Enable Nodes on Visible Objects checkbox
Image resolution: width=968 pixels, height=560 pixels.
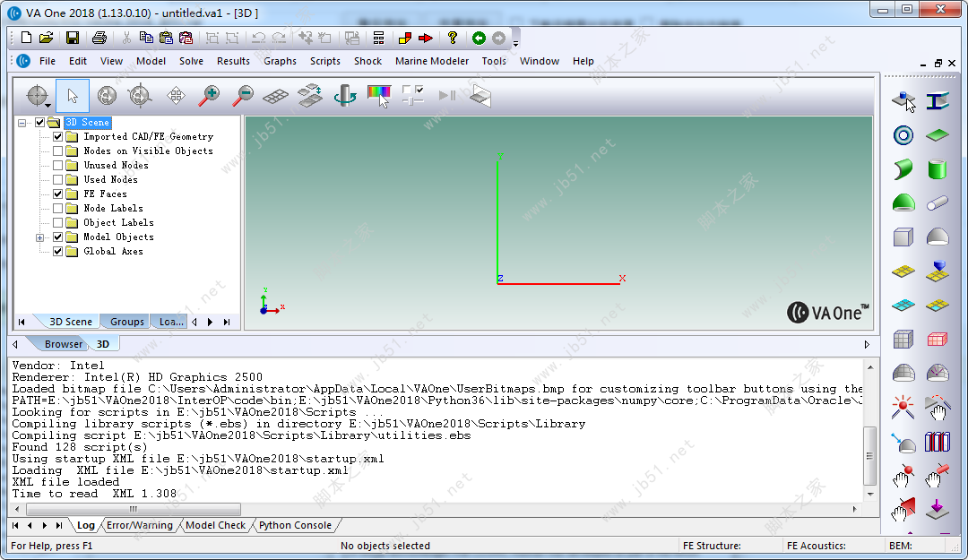[x=57, y=151]
